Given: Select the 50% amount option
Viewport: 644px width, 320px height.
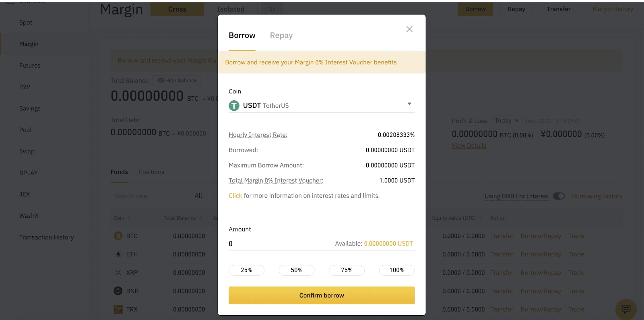Looking at the screenshot, I should (x=296, y=270).
